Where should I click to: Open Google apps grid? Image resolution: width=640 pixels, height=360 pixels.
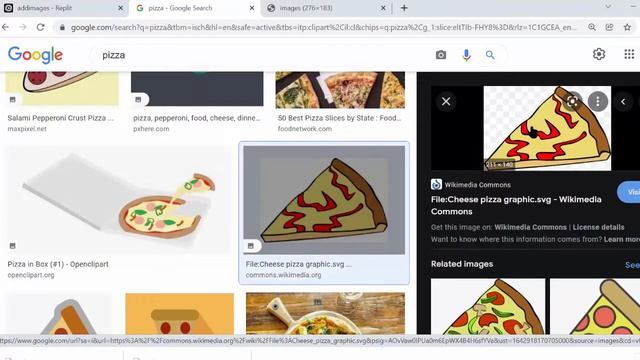coord(629,54)
